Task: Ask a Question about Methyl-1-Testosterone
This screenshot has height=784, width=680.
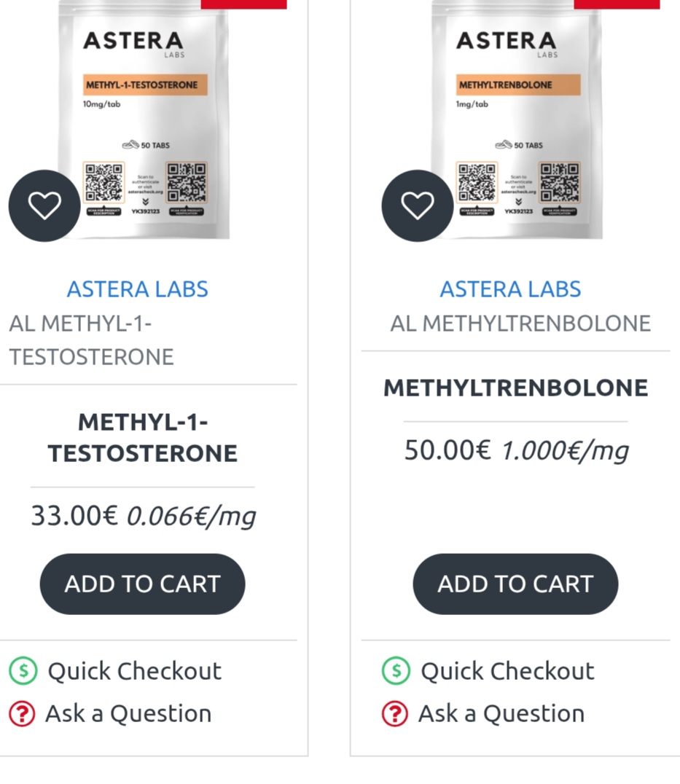Action: (128, 714)
